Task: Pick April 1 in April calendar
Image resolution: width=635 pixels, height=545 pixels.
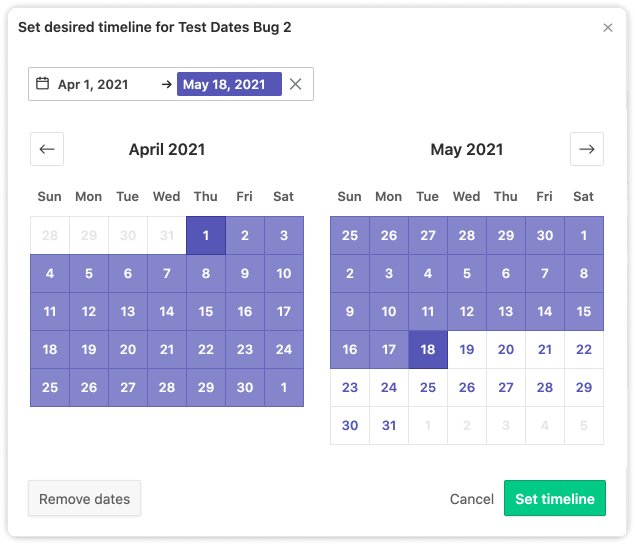Action: [x=206, y=235]
